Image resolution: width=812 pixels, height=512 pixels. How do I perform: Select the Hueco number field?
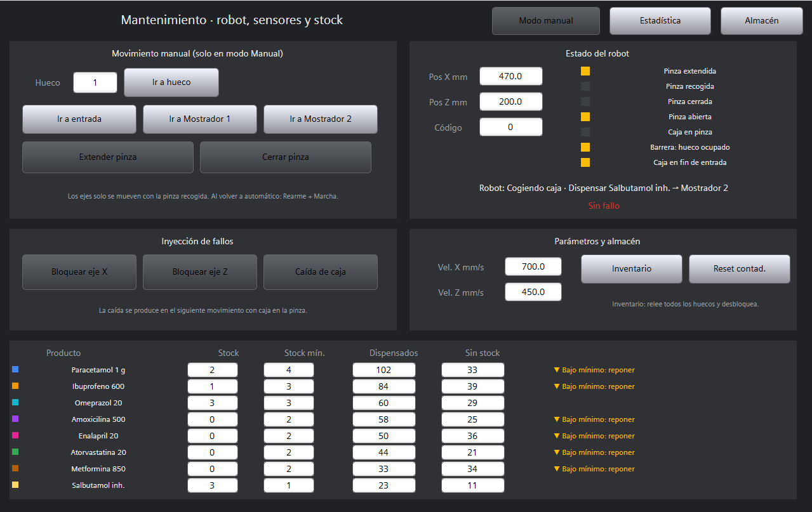95,82
